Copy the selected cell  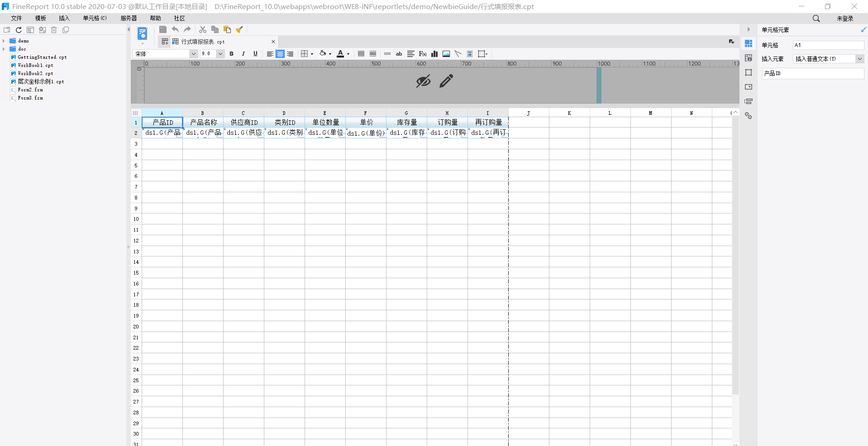[x=215, y=29]
